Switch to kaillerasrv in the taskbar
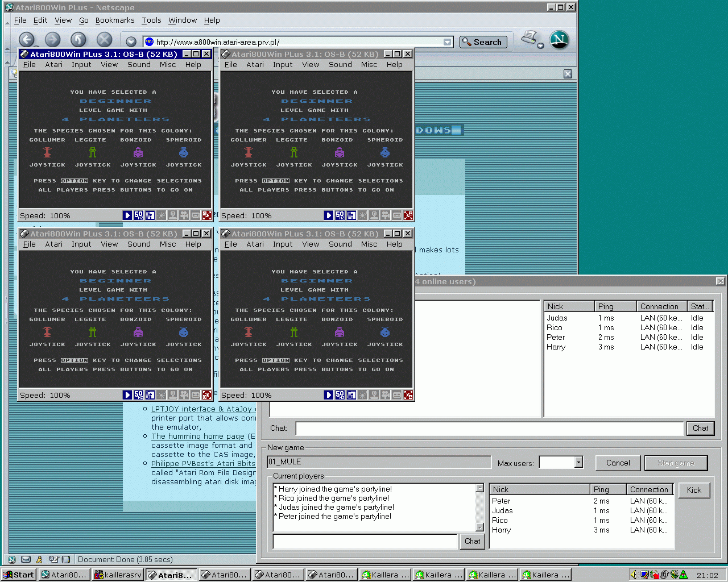Screen dimensions: 728x582 click(x=118, y=575)
